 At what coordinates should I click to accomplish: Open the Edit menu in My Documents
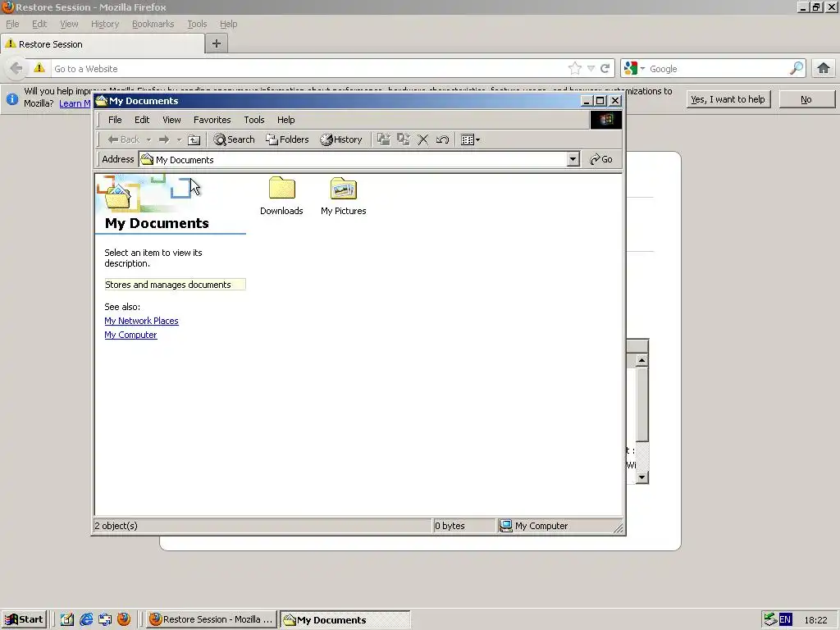pyautogui.click(x=142, y=120)
